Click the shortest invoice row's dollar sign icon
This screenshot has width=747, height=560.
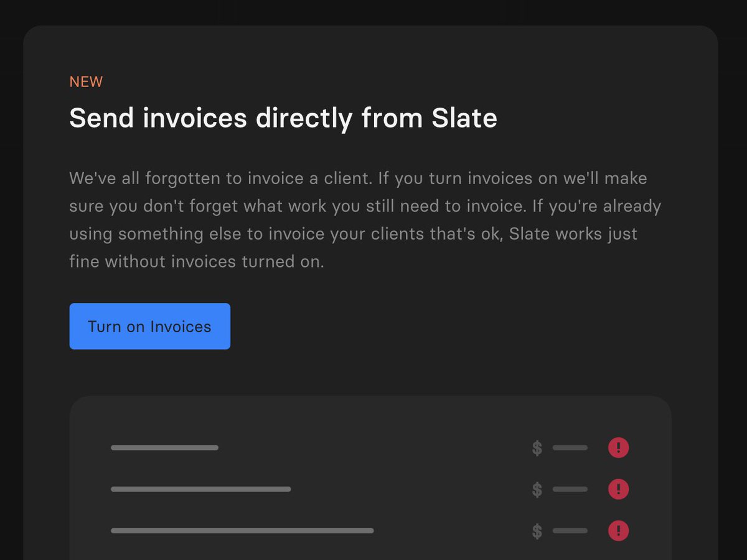[x=537, y=448]
